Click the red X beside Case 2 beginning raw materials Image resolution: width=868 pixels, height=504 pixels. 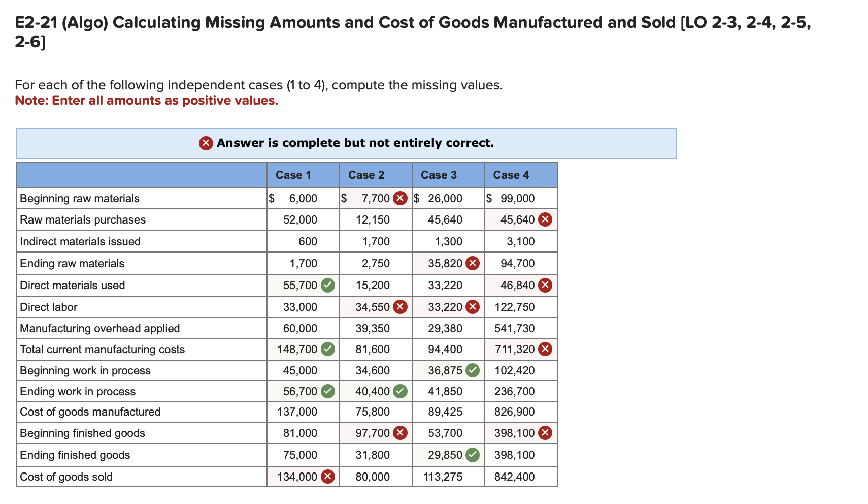tap(400, 198)
